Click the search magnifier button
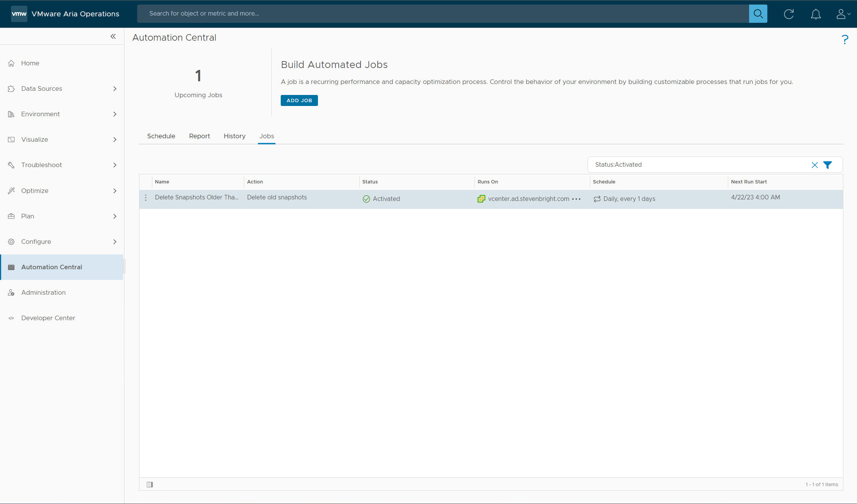Screen dimensions: 857x504 [x=758, y=14]
